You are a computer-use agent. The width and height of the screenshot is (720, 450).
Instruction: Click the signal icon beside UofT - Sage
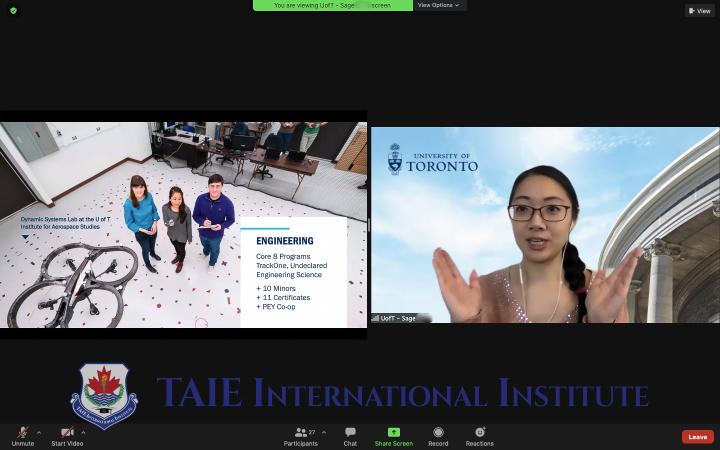point(376,318)
